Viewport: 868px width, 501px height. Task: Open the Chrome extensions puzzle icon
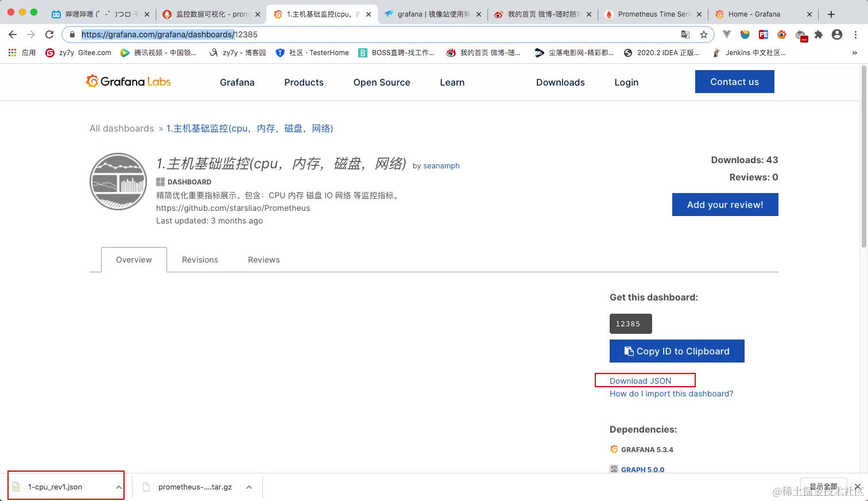(819, 34)
